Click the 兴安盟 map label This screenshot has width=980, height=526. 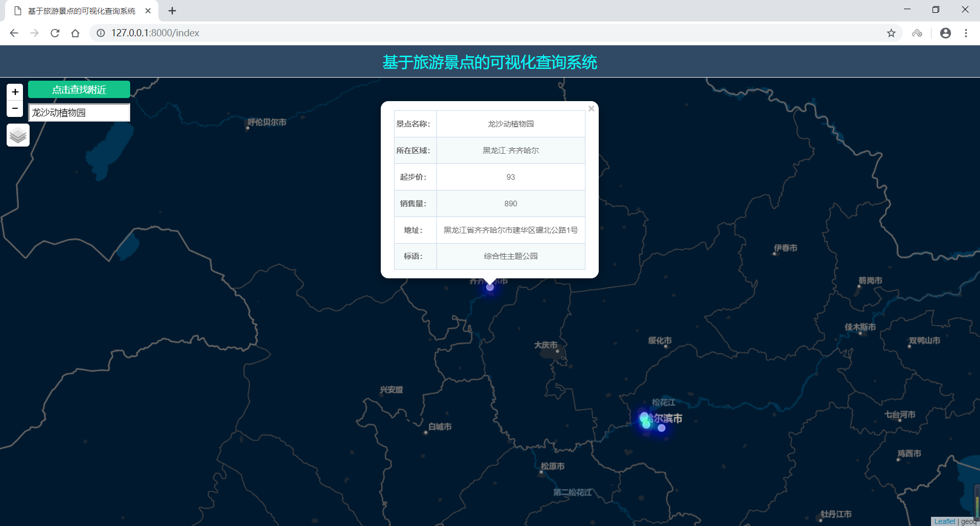(x=391, y=390)
